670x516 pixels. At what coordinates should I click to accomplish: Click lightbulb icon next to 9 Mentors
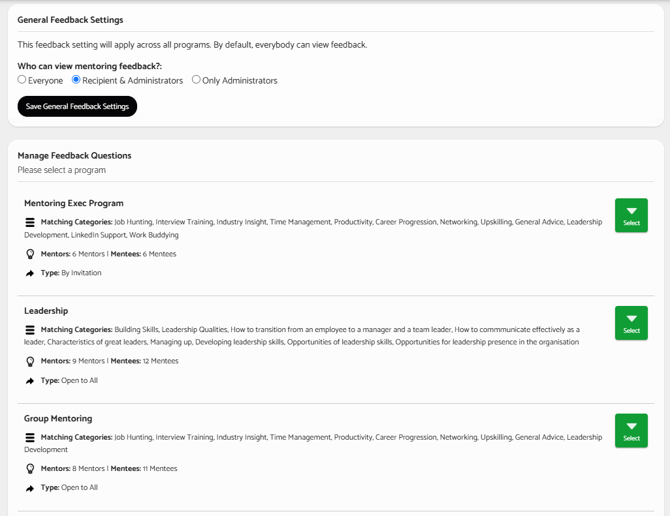pos(30,361)
